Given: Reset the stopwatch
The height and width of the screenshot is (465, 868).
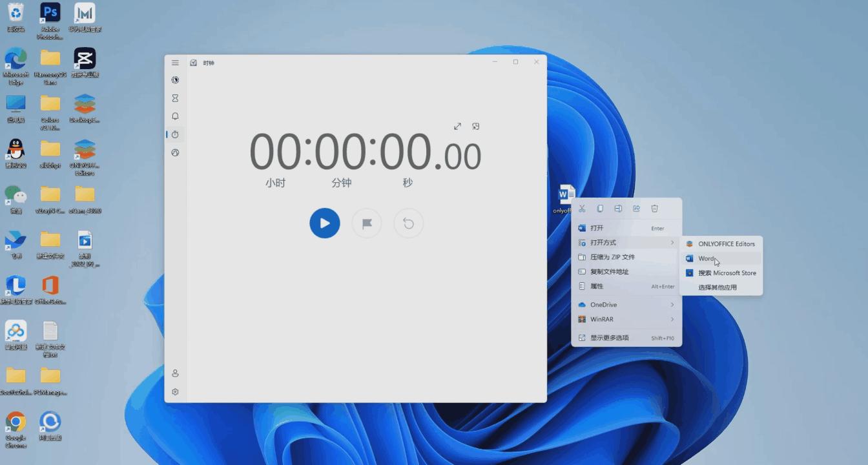Looking at the screenshot, I should pos(408,223).
